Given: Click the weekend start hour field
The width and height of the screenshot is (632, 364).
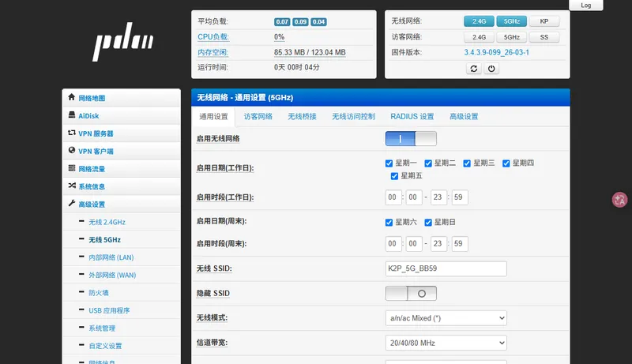Looking at the screenshot, I should pyautogui.click(x=393, y=244).
